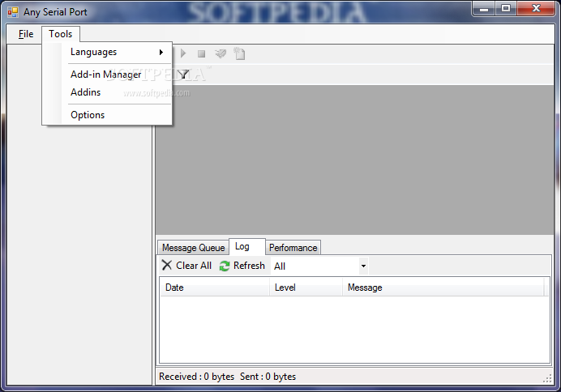
Task: Minimize the Any Serial Port window
Action: [484, 9]
